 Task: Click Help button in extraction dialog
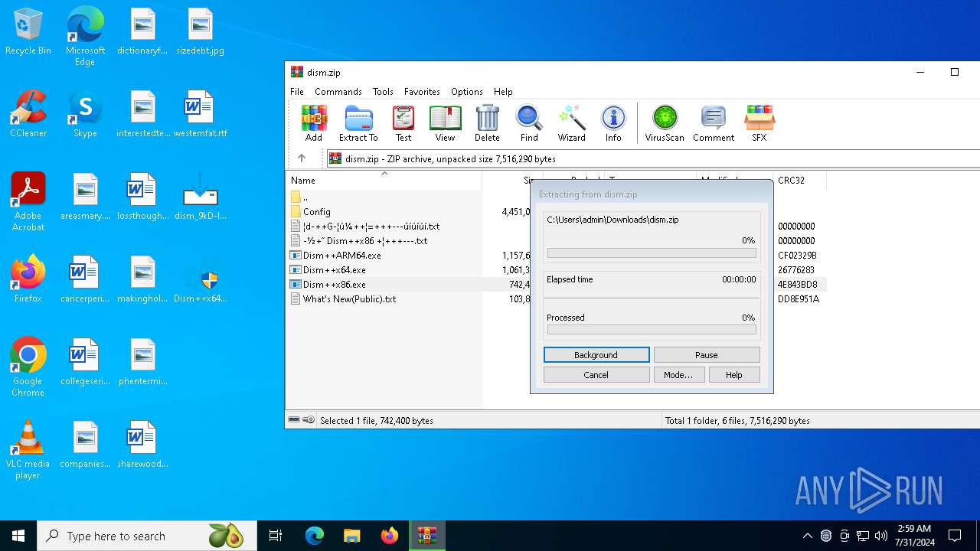(x=734, y=375)
